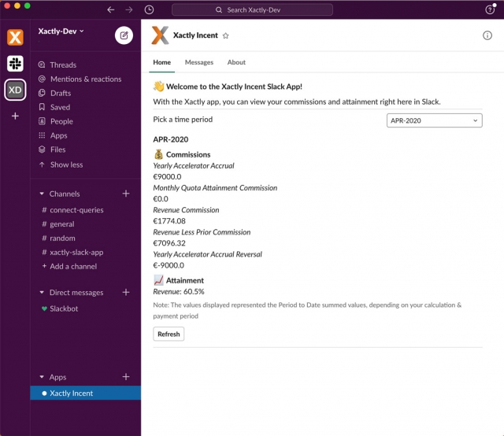Click the Yearly Accelerator Accrual label

point(194,166)
